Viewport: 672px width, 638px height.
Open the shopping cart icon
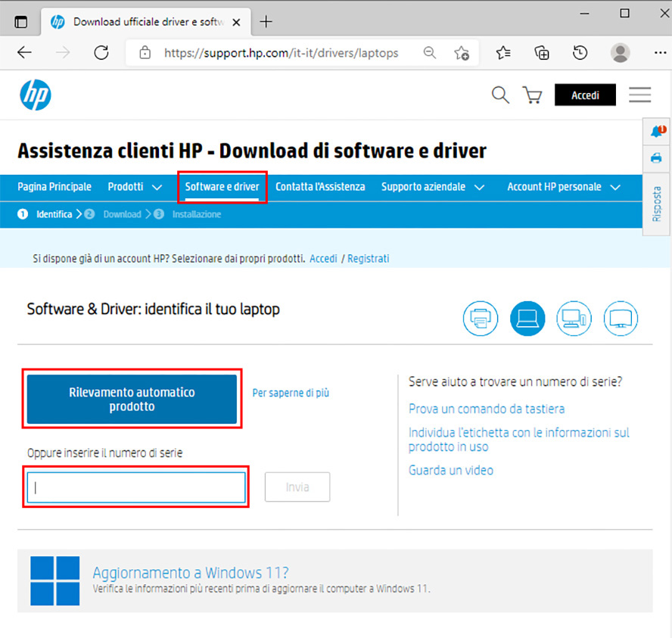tap(533, 95)
